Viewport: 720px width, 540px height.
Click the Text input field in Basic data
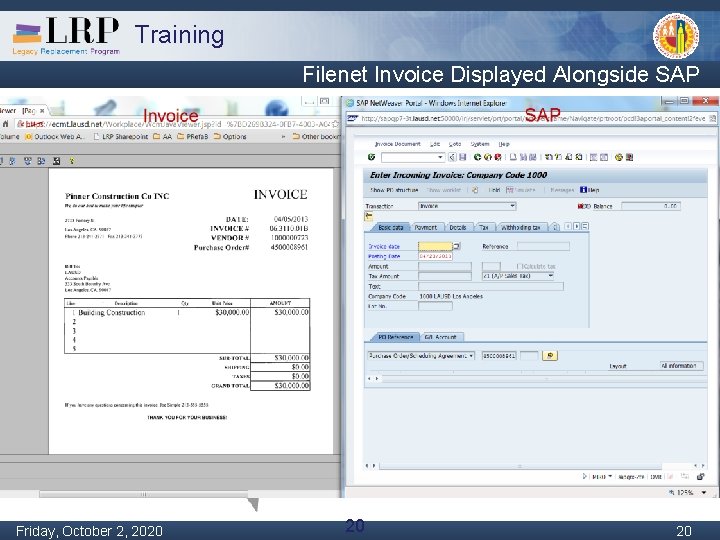pyautogui.click(x=490, y=286)
